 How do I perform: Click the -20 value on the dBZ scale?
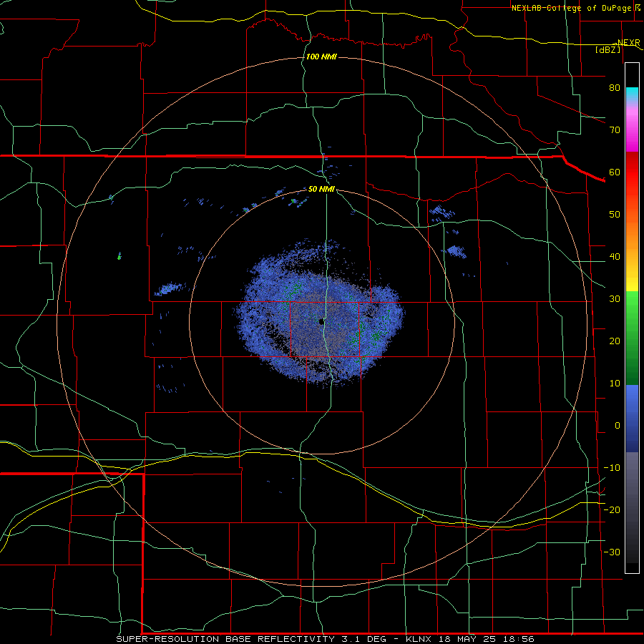pyautogui.click(x=612, y=509)
